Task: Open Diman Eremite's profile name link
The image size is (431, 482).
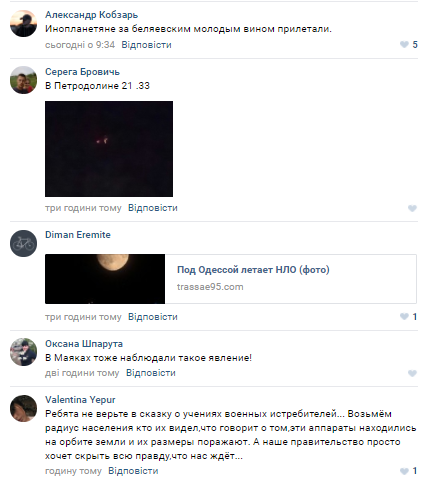Action: (78, 235)
